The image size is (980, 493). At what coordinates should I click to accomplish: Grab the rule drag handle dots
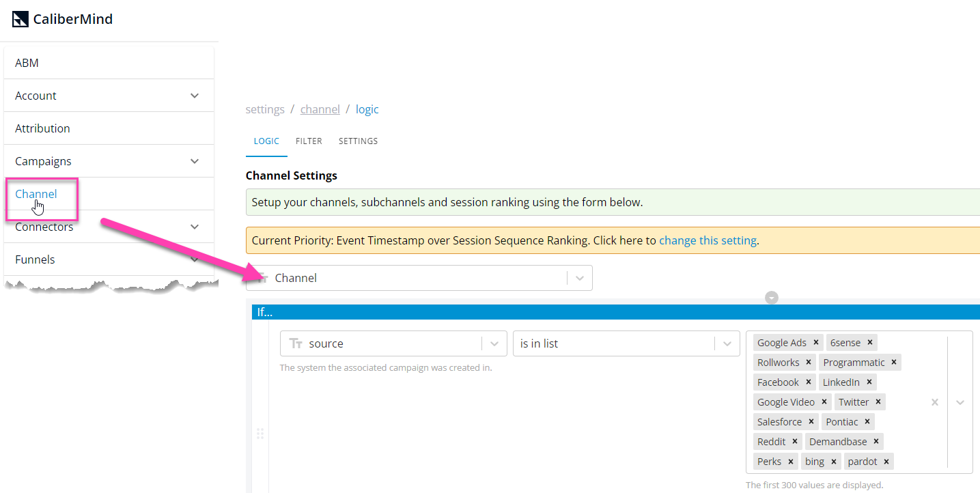tap(260, 434)
